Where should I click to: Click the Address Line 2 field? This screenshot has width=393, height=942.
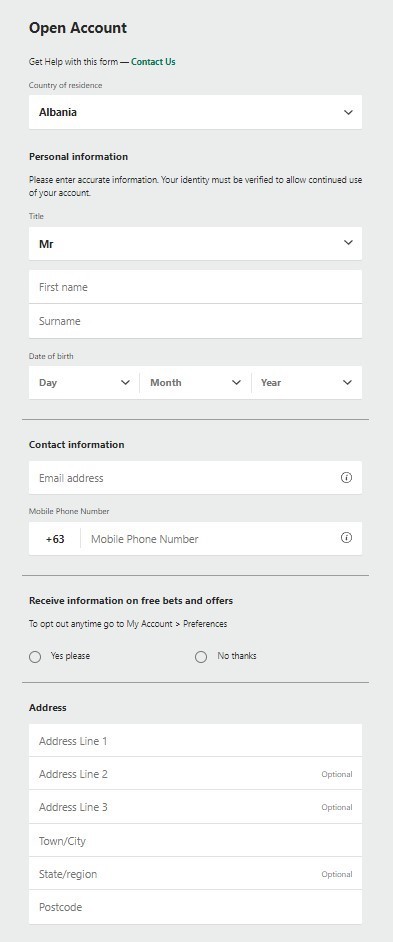point(195,774)
